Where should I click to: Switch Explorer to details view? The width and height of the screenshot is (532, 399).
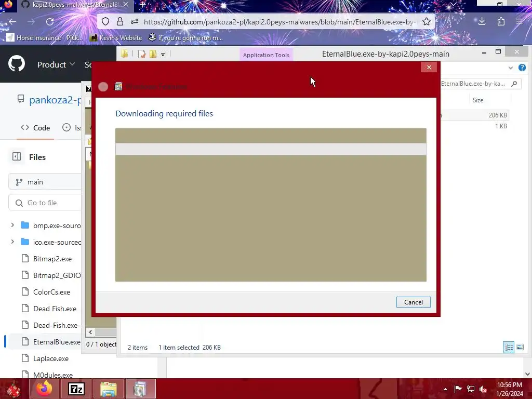pos(508,347)
